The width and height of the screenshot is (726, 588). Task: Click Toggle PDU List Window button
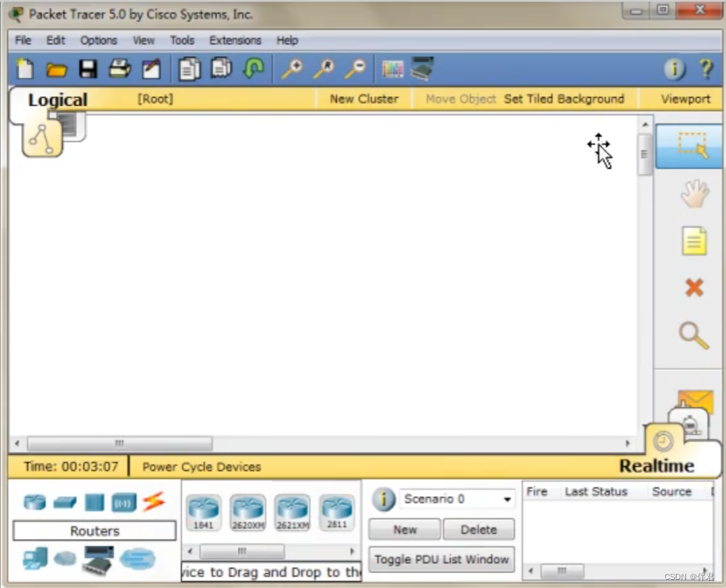[441, 559]
